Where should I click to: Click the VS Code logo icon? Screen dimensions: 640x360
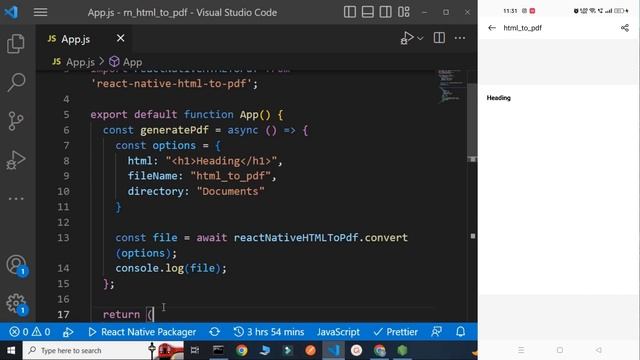pos(11,12)
